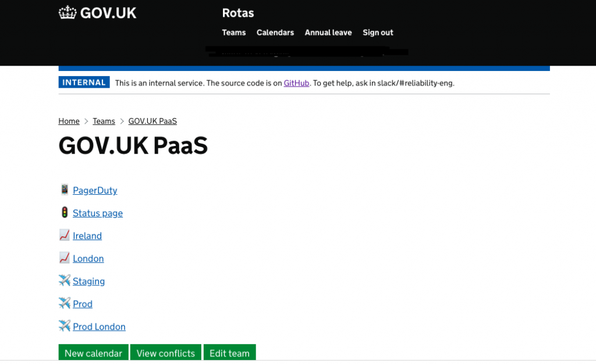The height and width of the screenshot is (364, 596).
Task: Click the New calendar button
Action: coord(94,352)
